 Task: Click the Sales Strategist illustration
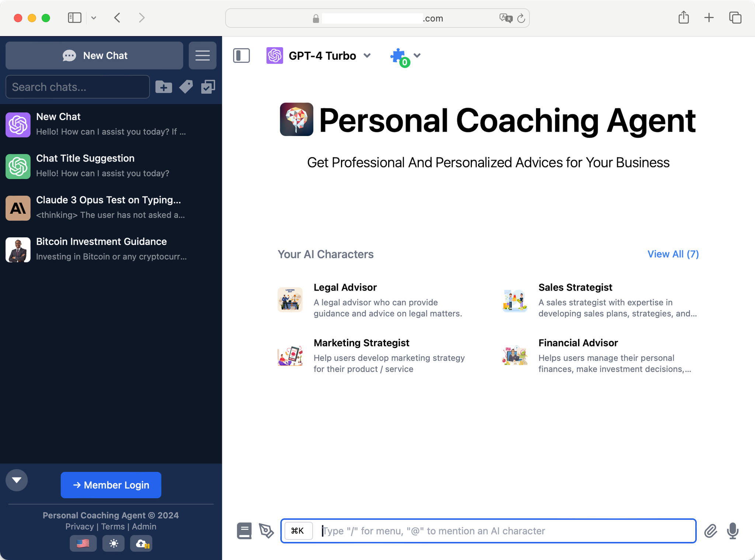click(515, 300)
